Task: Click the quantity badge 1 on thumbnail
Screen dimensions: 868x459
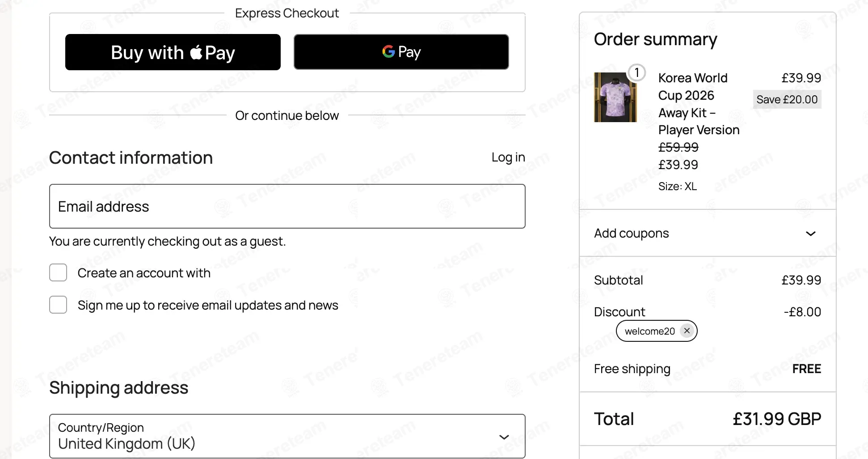Action: (636, 72)
